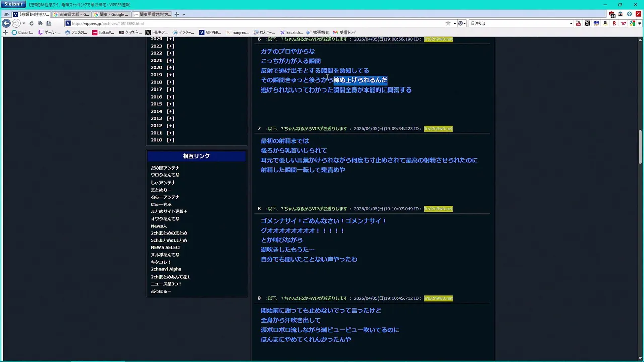Click the kakaku.com search icon

(x=597, y=23)
